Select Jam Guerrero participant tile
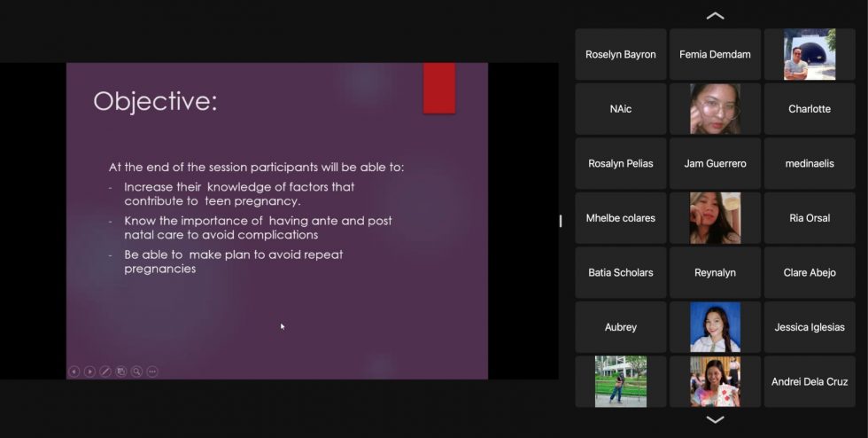This screenshot has height=438, width=868. (715, 163)
